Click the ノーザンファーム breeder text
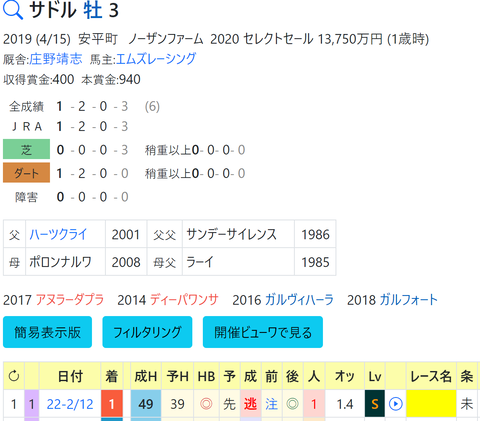 point(166,39)
